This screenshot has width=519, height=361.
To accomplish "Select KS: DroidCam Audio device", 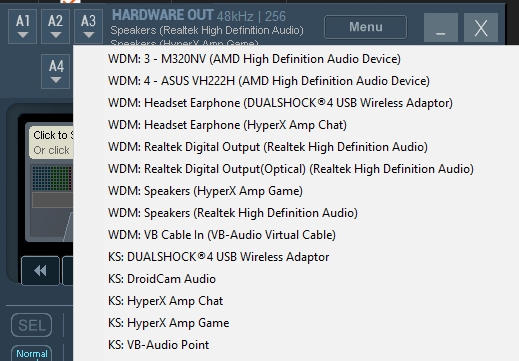I will pos(162,279).
